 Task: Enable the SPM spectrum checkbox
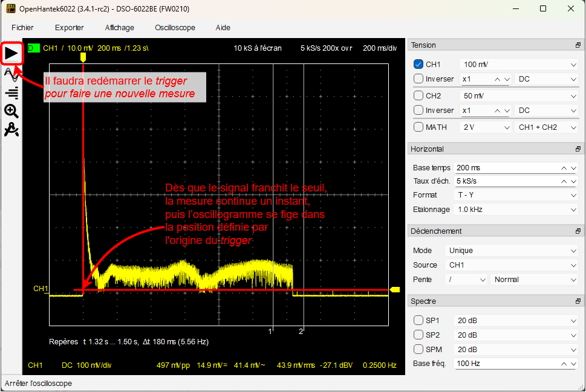(418, 350)
